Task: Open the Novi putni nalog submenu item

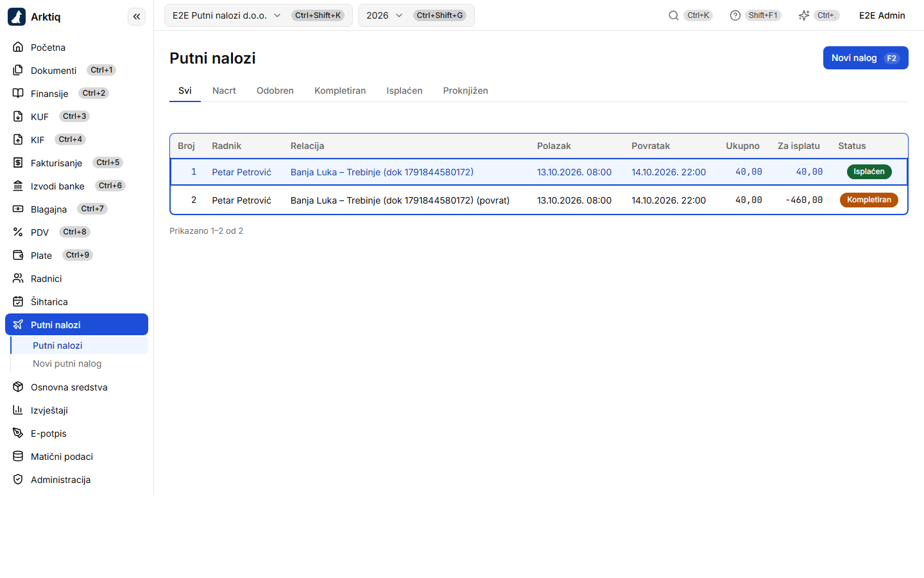Action: tap(80, 363)
